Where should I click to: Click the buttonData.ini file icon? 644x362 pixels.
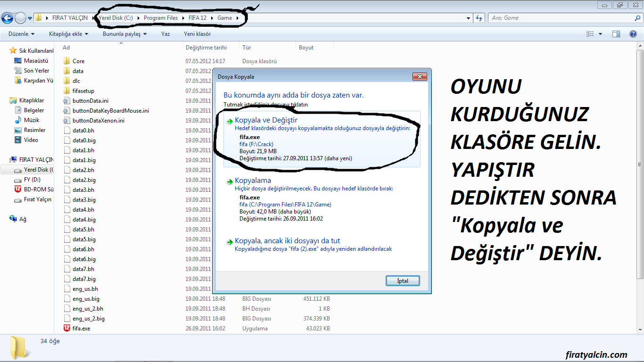(66, 100)
